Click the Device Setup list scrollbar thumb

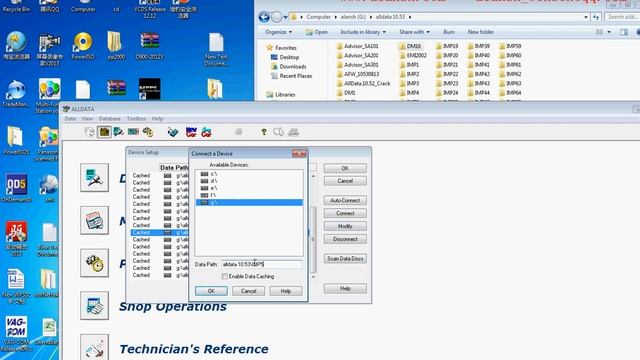point(313,239)
